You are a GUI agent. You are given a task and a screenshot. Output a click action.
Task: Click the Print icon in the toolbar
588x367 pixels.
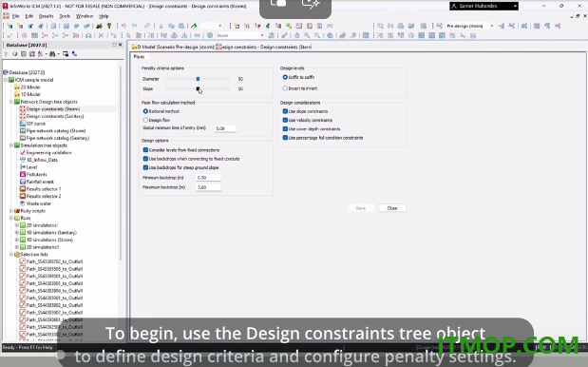click(x=53, y=26)
